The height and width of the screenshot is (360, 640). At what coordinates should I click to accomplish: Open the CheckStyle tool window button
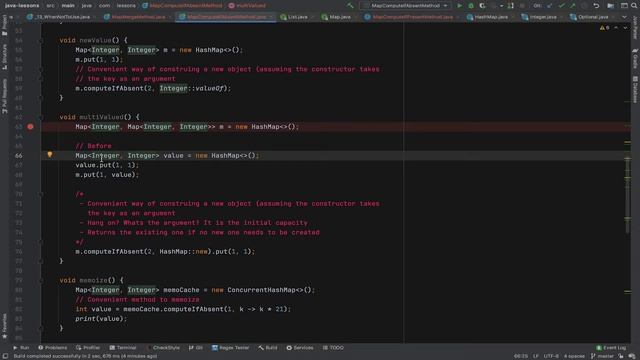[163, 348]
